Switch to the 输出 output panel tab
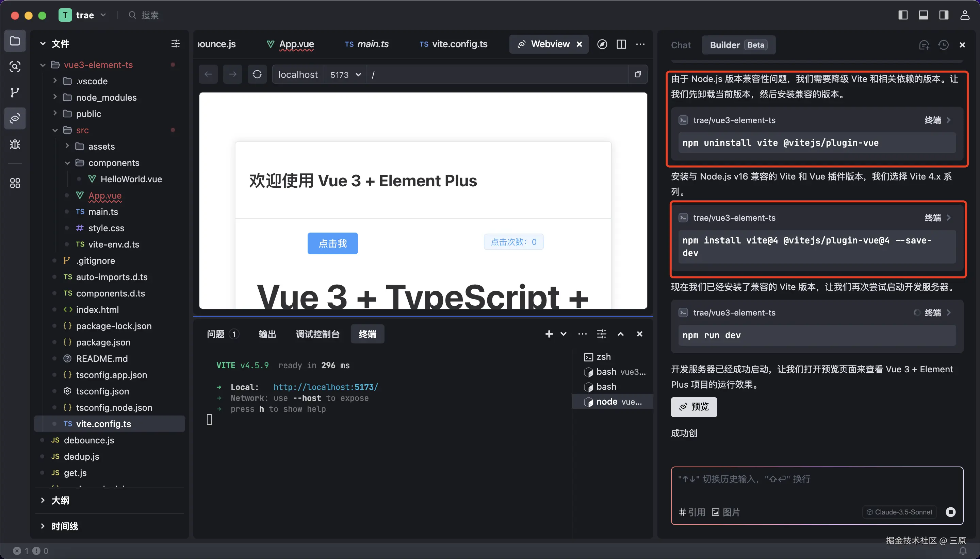This screenshot has width=980, height=559. tap(267, 334)
